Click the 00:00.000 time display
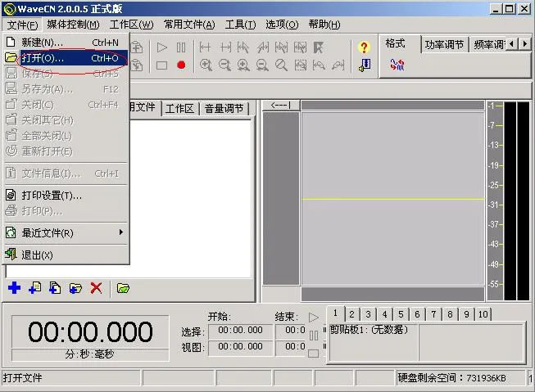The image size is (535, 392). click(90, 331)
